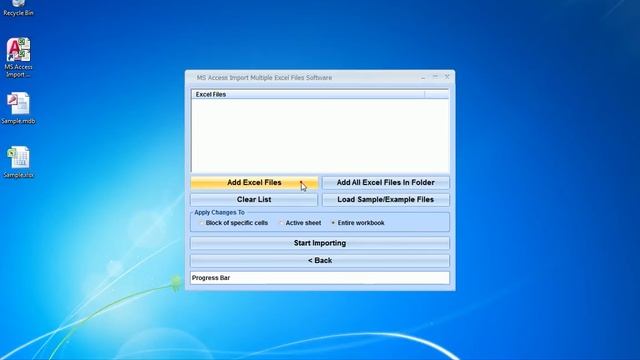The width and height of the screenshot is (640, 360).
Task: Go to previous step with Back button
Action: (320, 260)
